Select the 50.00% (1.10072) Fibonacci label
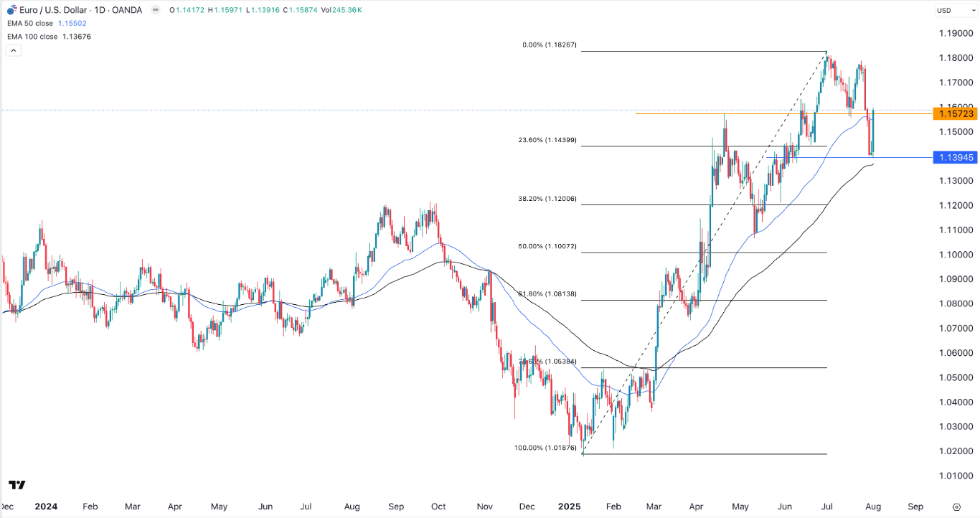Viewport: 980px width, 518px height. [549, 247]
